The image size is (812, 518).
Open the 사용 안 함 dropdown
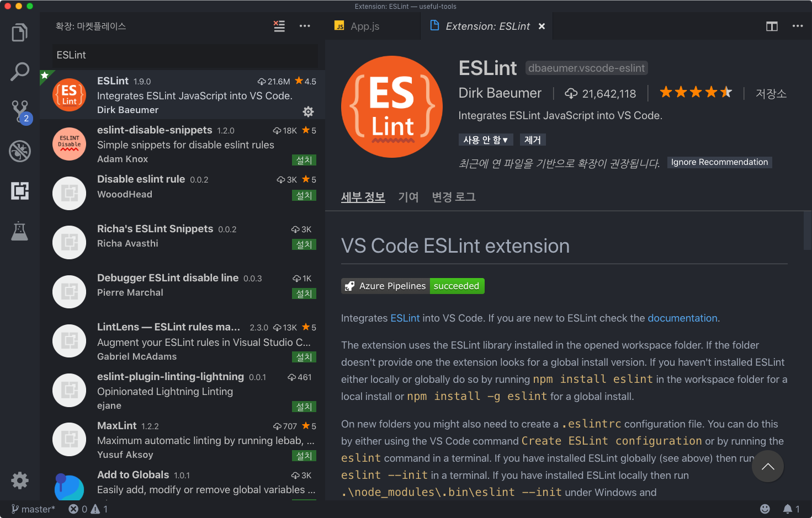pos(486,140)
